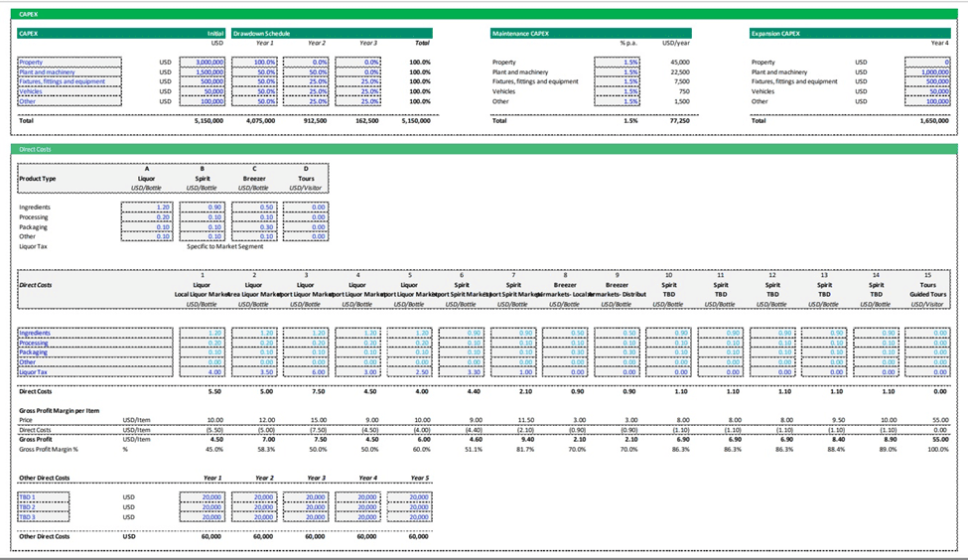Screen dimensions: 968x560
Task: Click the 'Guided Tours' column 15 heading
Action: [928, 295]
